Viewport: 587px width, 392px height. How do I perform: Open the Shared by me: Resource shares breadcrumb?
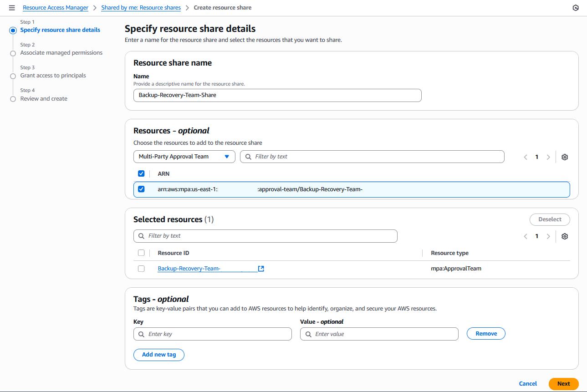tap(141, 7)
